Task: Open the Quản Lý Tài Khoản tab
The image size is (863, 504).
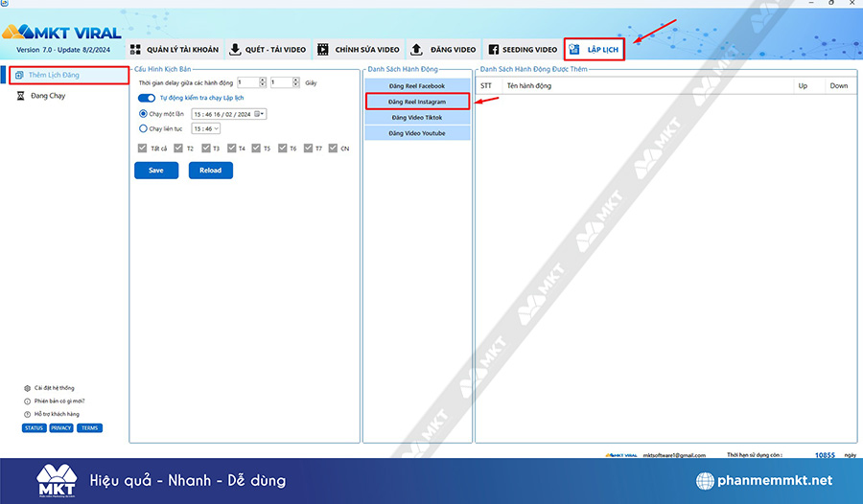Action: [x=175, y=50]
